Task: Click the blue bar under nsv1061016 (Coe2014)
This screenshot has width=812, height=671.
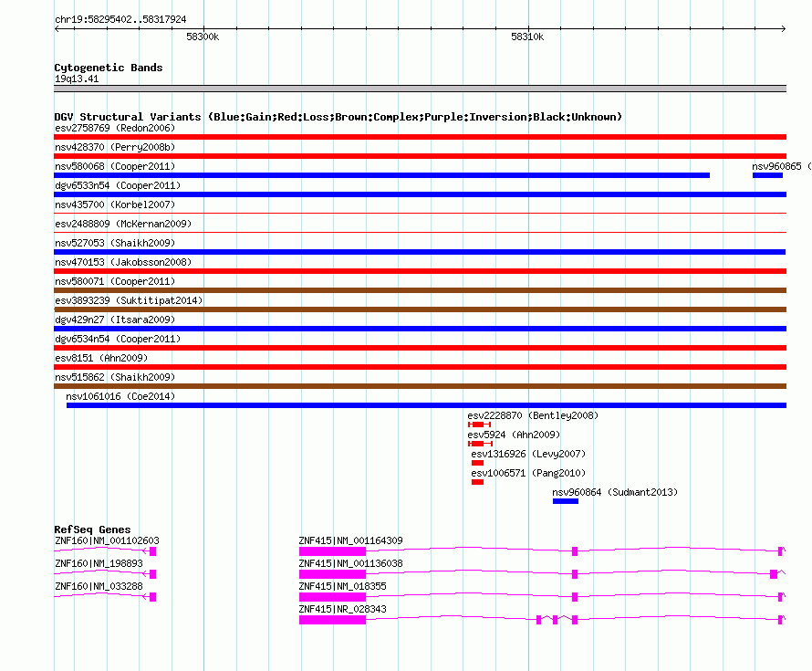Action: pos(426,405)
